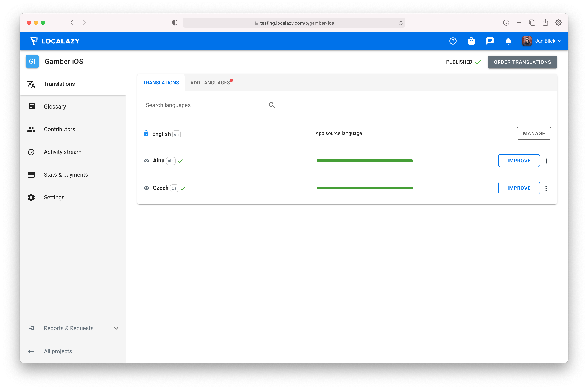Click the Glossary sidebar icon
Screen dimensions: 588x389
coord(31,107)
